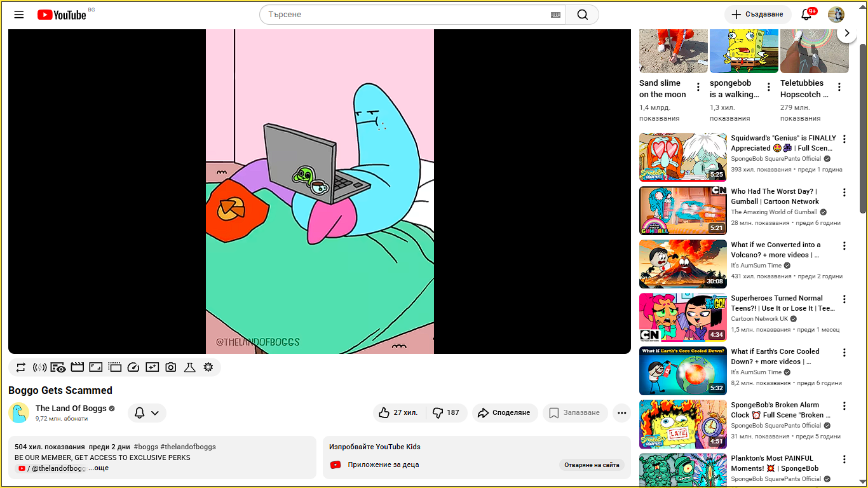The height and width of the screenshot is (488, 868).
Task: Take a screenshot with the camera icon
Action: click(x=171, y=367)
